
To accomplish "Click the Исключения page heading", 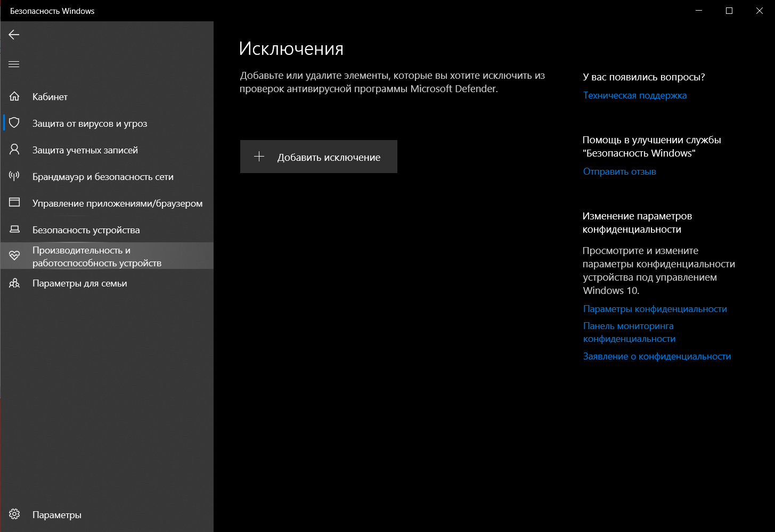I will 291,48.
